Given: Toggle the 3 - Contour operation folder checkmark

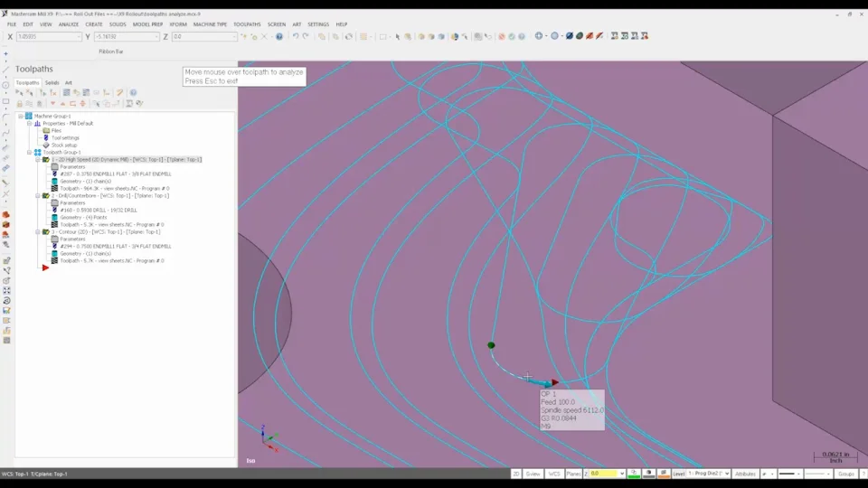Looking at the screenshot, I should [45, 231].
